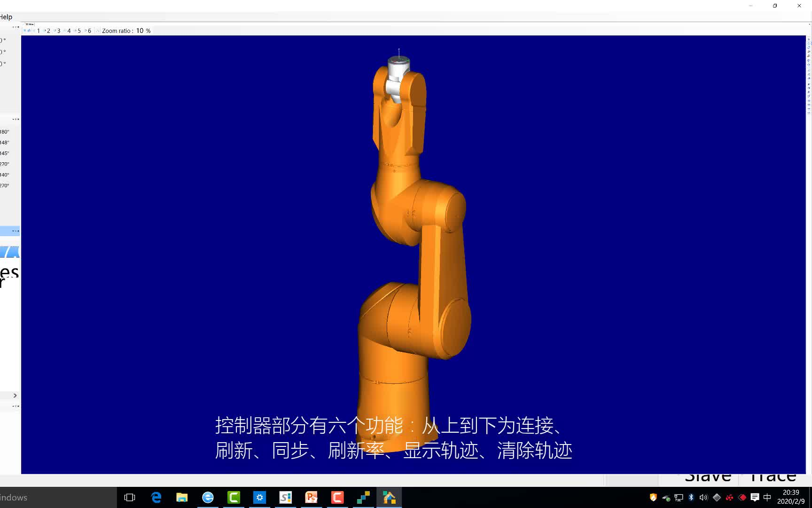This screenshot has width=812, height=508.
Task: Open the clock showing 20:39
Action: [791, 497]
